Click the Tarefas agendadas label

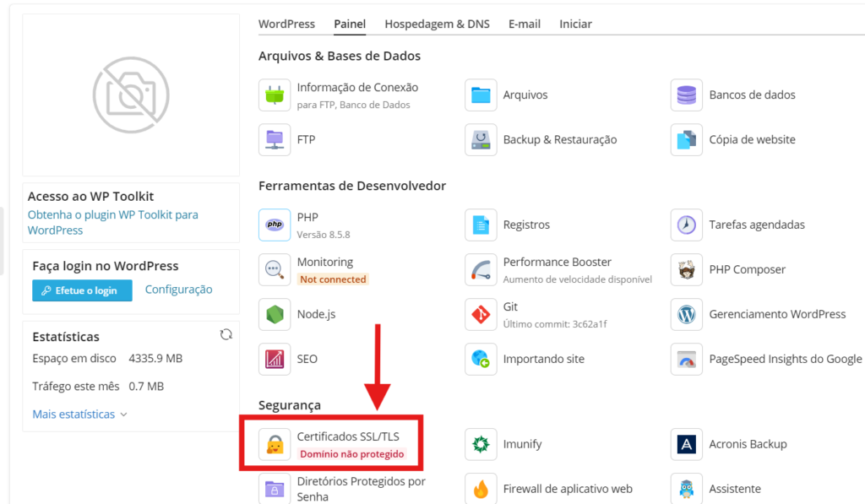pyautogui.click(x=757, y=225)
